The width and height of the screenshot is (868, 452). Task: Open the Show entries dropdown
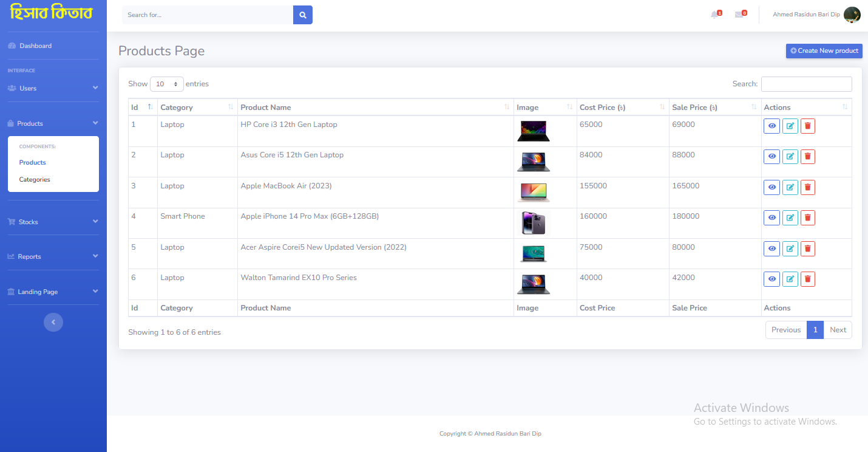(x=166, y=84)
